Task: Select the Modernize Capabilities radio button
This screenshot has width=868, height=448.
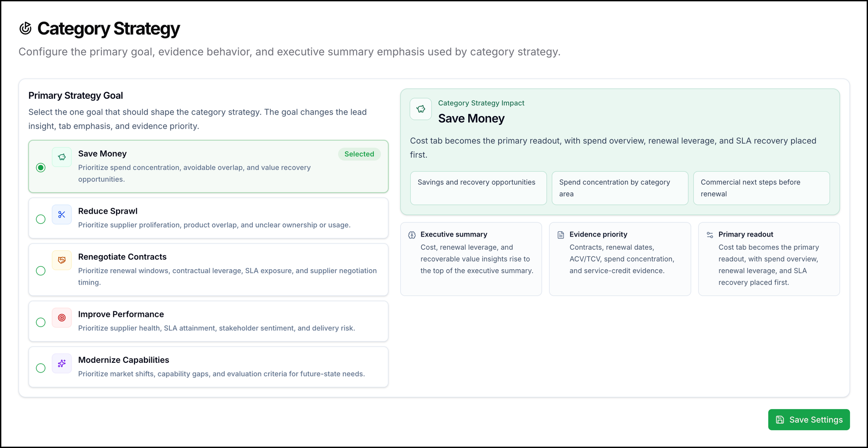Action: pyautogui.click(x=41, y=368)
